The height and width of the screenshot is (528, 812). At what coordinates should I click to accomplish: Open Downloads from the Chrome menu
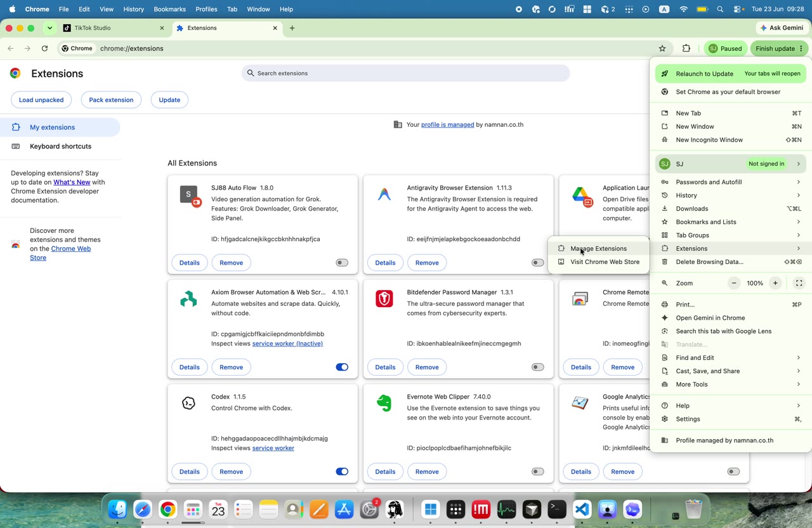[731, 209]
